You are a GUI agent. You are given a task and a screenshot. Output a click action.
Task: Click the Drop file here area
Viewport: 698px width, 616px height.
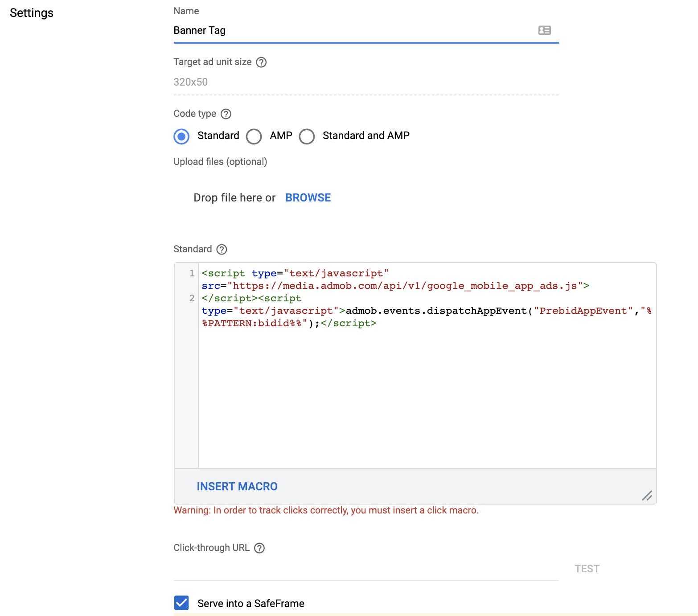[235, 197]
